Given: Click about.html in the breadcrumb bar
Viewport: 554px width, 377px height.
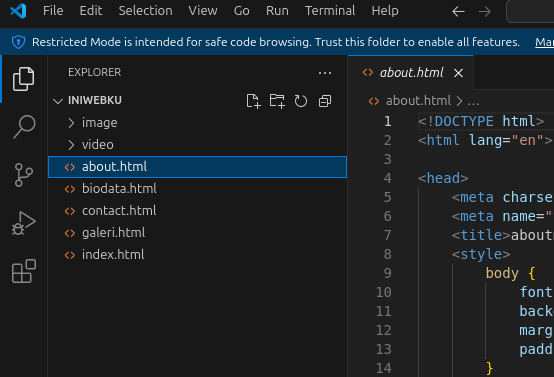Looking at the screenshot, I should tap(418, 101).
